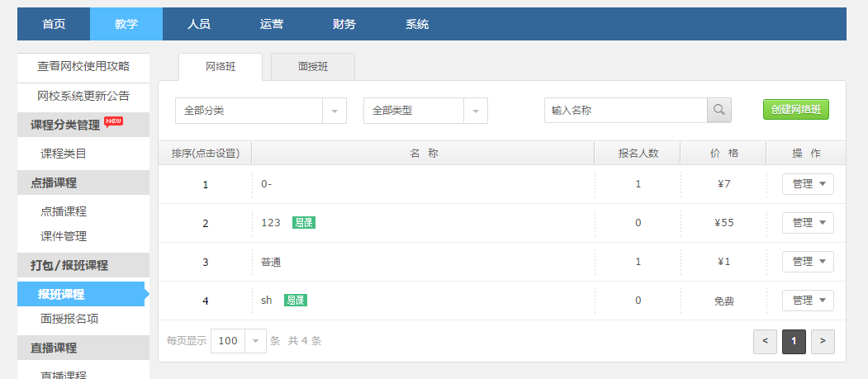Image resolution: width=868 pixels, height=379 pixels.
Task: Click the 易课 badge next to 123
Action: click(304, 223)
